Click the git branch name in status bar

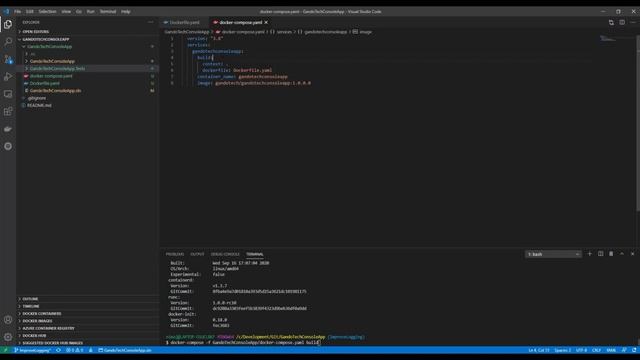(32, 350)
